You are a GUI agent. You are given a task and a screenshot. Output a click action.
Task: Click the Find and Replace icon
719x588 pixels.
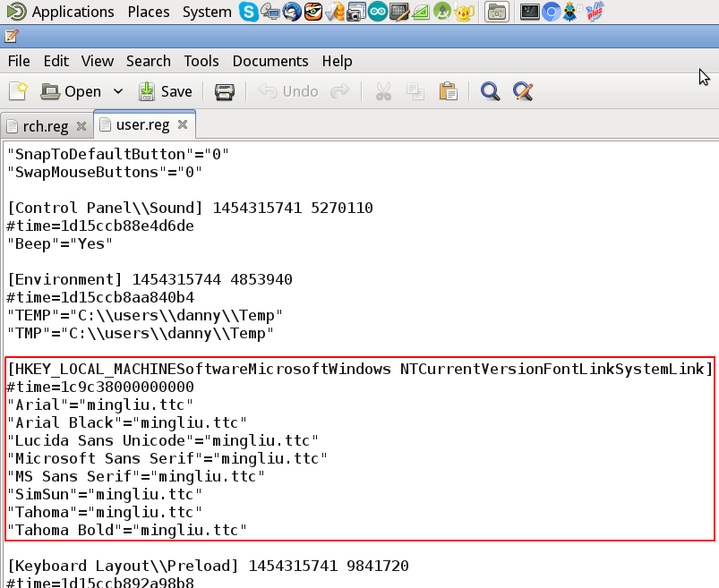pyautogui.click(x=523, y=91)
